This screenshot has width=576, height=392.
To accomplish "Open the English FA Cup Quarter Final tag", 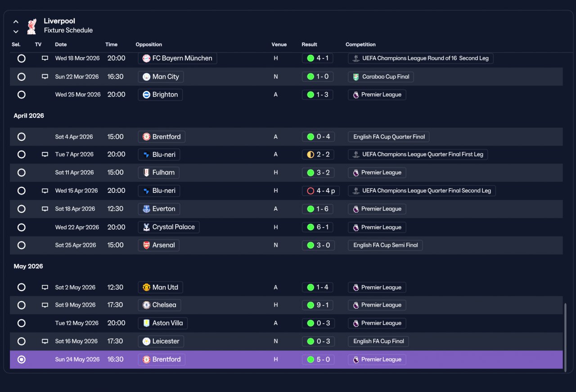I will pyautogui.click(x=389, y=137).
